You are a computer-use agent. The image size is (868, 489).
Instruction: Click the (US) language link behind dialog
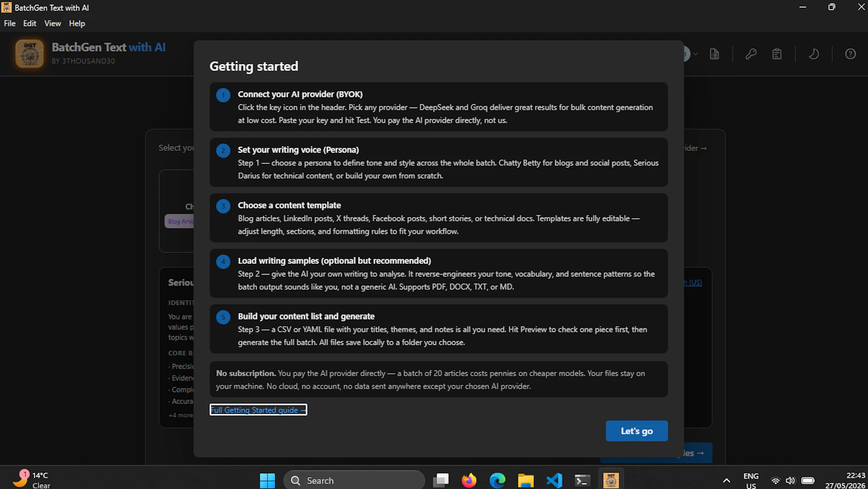(x=693, y=282)
